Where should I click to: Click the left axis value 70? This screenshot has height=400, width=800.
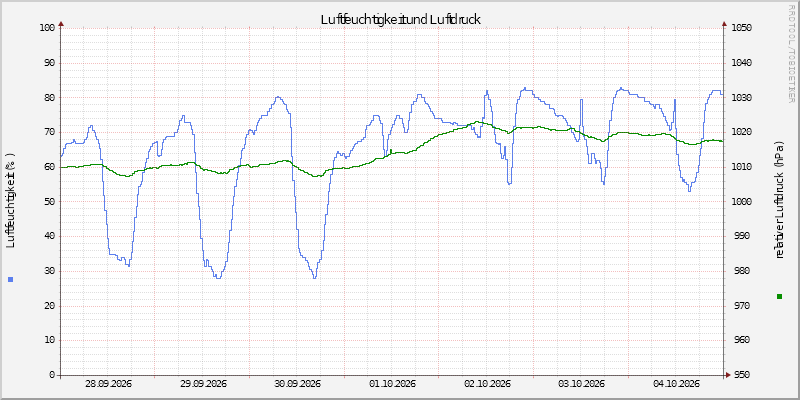pyautogui.click(x=49, y=133)
